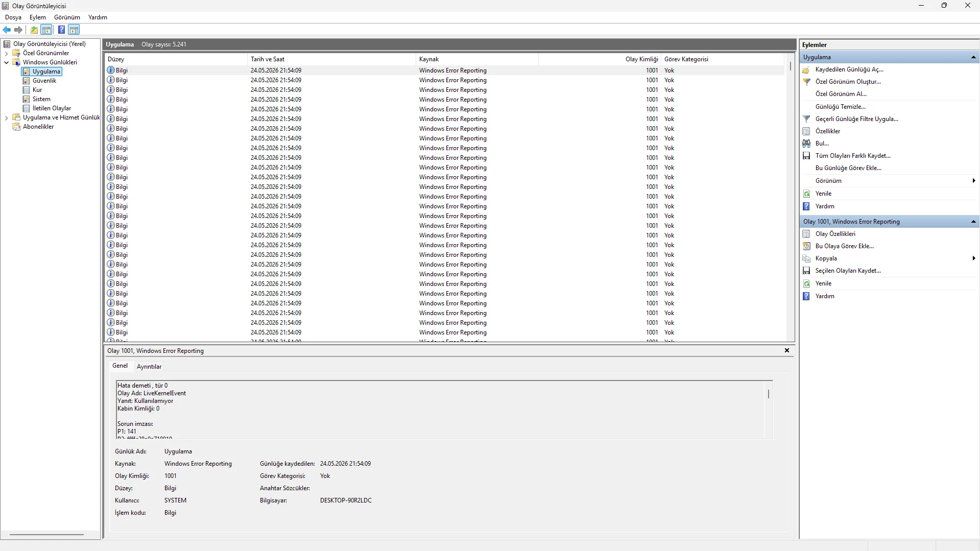Click the Sistem log icon in the tree
This screenshot has width=980, height=551.
[26, 99]
